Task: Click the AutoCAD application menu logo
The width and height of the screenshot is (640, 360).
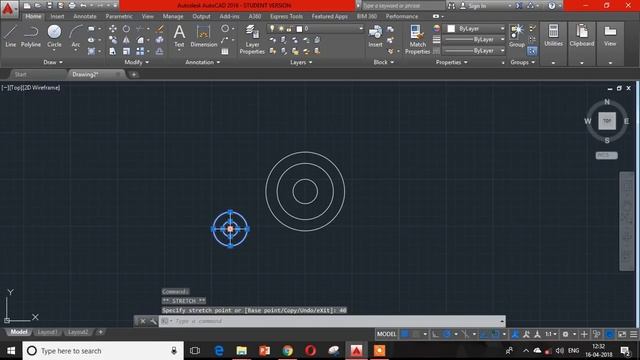Action: 8,8
